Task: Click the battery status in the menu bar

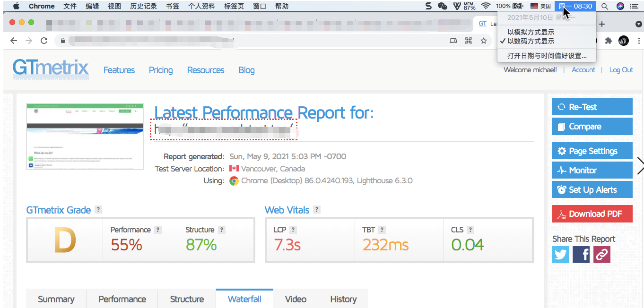Action: (x=510, y=6)
